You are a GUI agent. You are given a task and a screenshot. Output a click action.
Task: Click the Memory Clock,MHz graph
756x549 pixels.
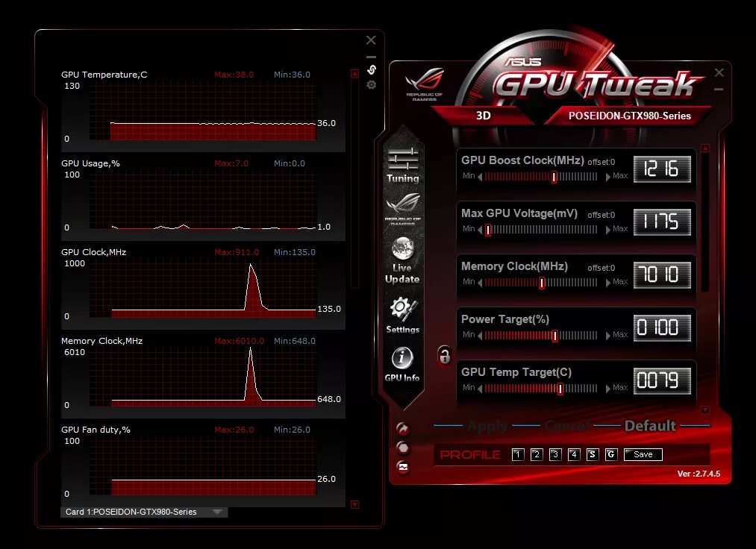click(203, 377)
